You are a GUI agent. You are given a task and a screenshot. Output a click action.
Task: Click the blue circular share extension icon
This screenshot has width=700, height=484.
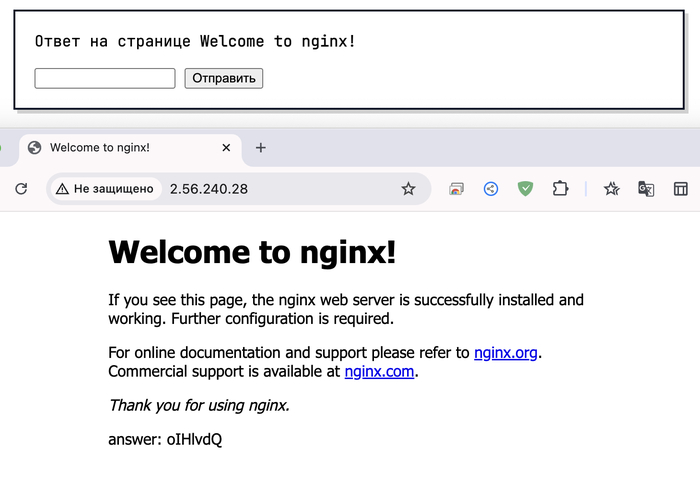click(x=490, y=188)
